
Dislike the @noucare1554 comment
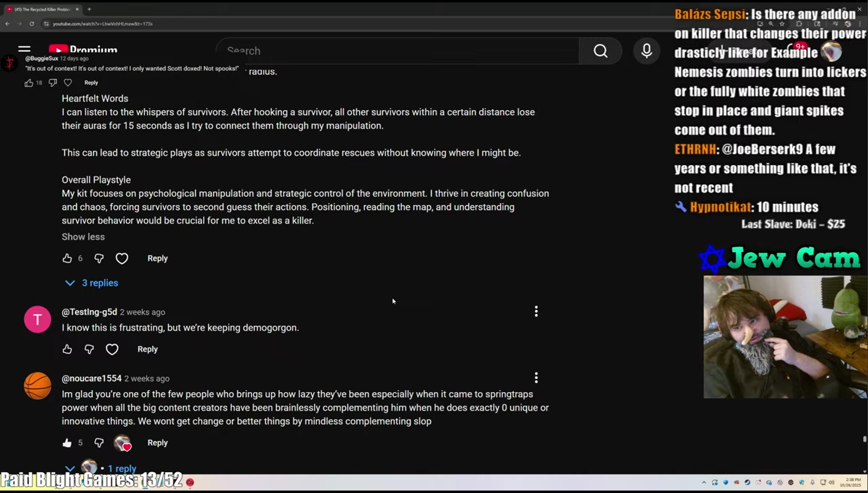coord(99,443)
